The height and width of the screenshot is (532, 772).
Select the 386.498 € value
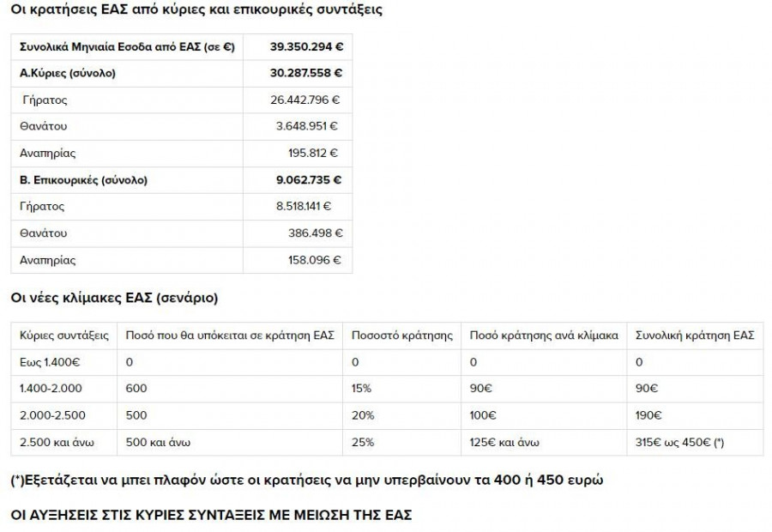point(315,233)
